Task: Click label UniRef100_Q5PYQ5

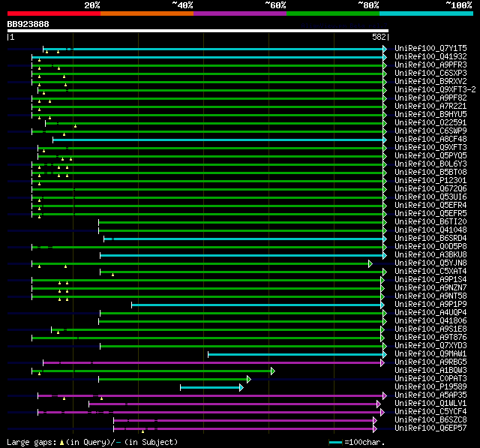Action: (x=430, y=156)
